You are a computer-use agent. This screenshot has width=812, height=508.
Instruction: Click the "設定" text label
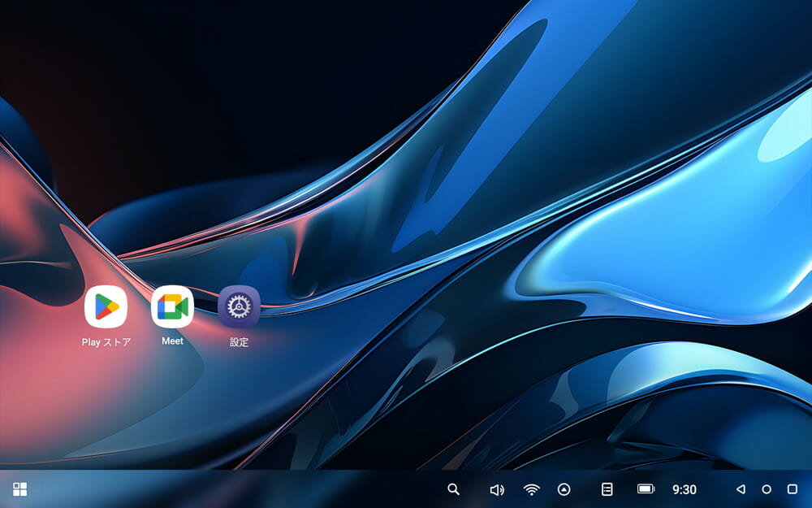pyautogui.click(x=239, y=342)
